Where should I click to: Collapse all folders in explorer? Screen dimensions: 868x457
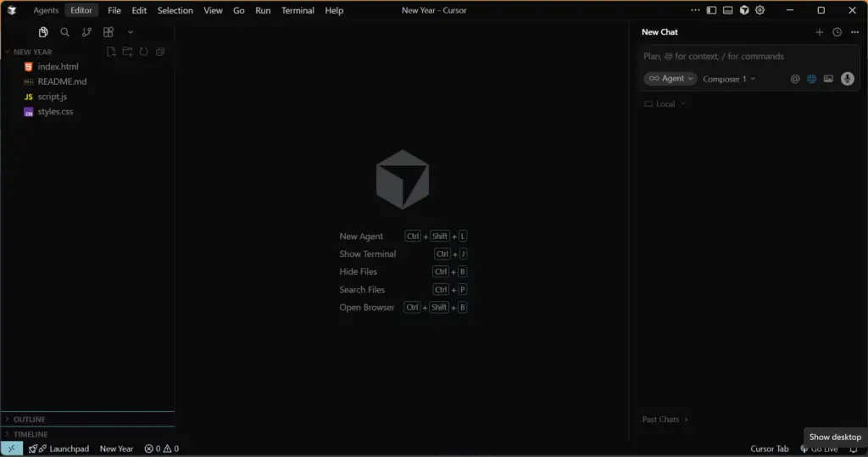(x=159, y=52)
